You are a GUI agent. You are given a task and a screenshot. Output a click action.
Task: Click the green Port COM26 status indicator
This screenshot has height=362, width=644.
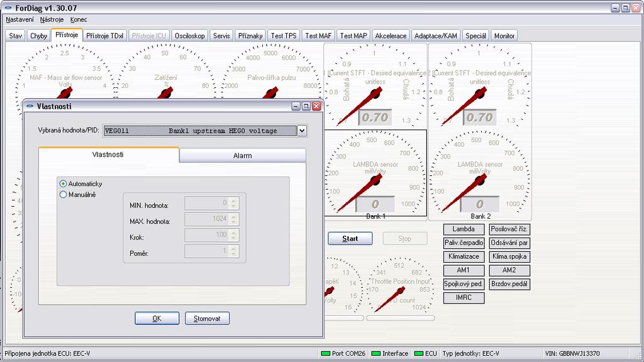click(x=326, y=353)
